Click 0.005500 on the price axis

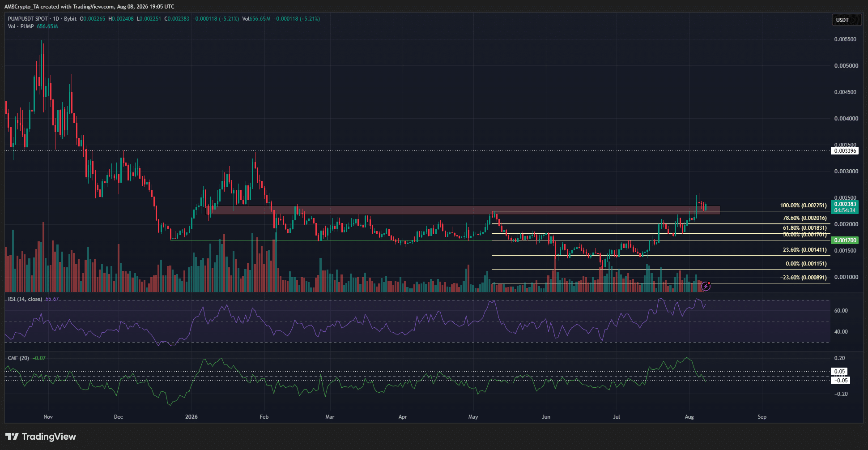[846, 39]
